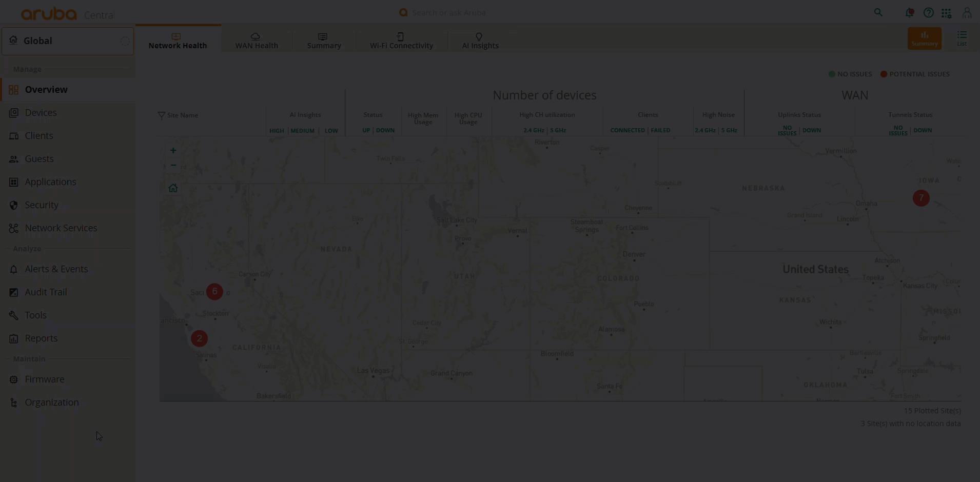Image resolution: width=980 pixels, height=482 pixels.
Task: Open the apps grid launcher icon
Action: pos(947,13)
